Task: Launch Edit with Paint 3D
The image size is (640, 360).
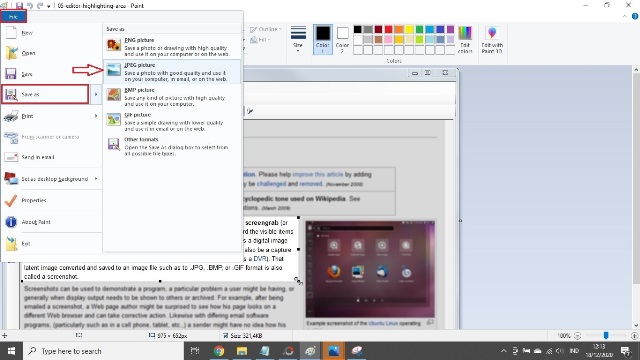Action: [x=492, y=39]
